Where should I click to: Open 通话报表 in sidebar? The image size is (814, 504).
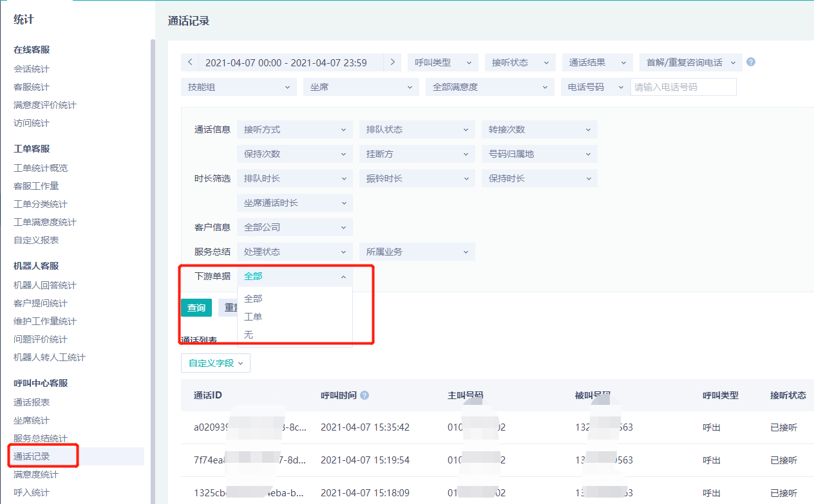pyautogui.click(x=32, y=402)
